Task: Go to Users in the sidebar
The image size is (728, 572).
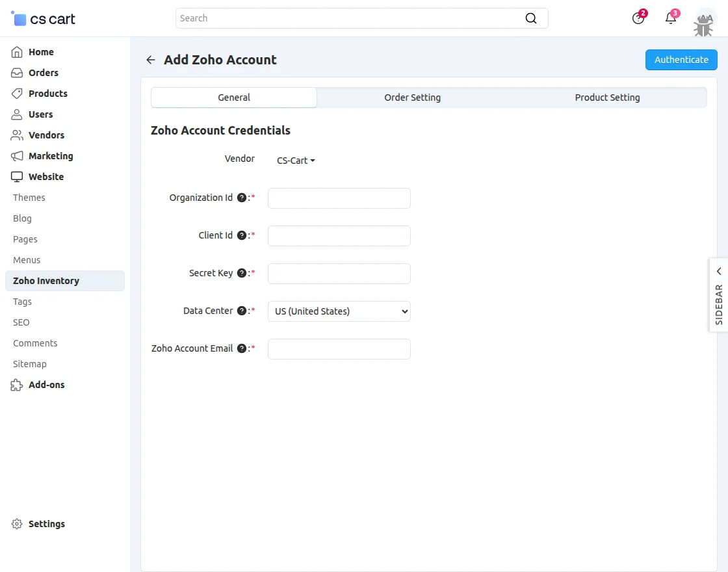Action: pos(40,114)
